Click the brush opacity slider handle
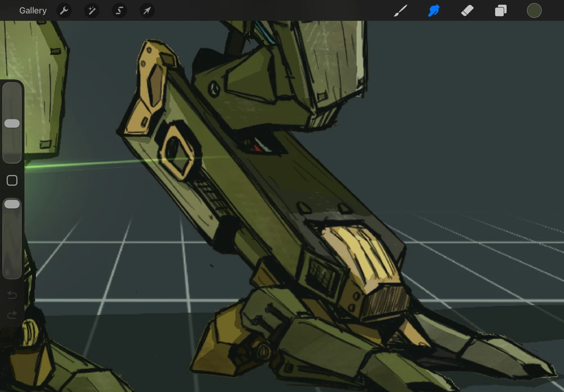Image resolution: width=564 pixels, height=392 pixels. pos(12,204)
